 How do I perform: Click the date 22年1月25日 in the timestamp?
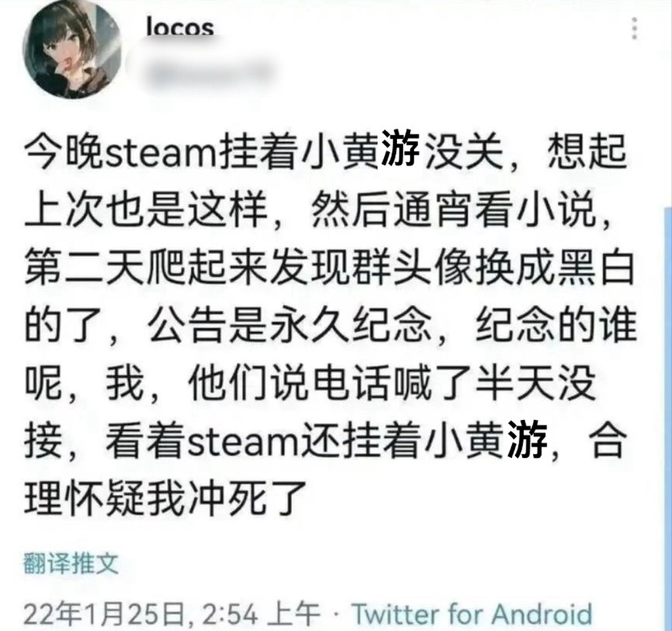pos(104,614)
